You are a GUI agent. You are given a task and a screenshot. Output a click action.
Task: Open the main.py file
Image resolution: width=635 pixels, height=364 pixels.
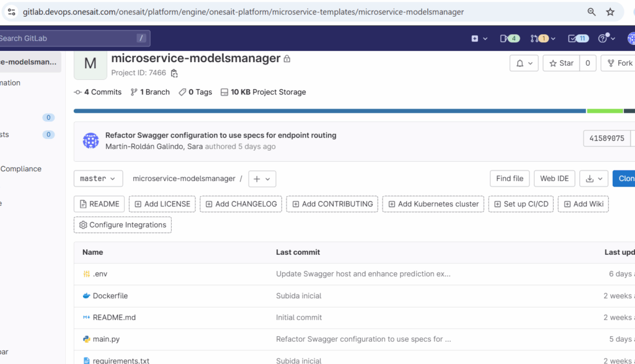(x=106, y=339)
